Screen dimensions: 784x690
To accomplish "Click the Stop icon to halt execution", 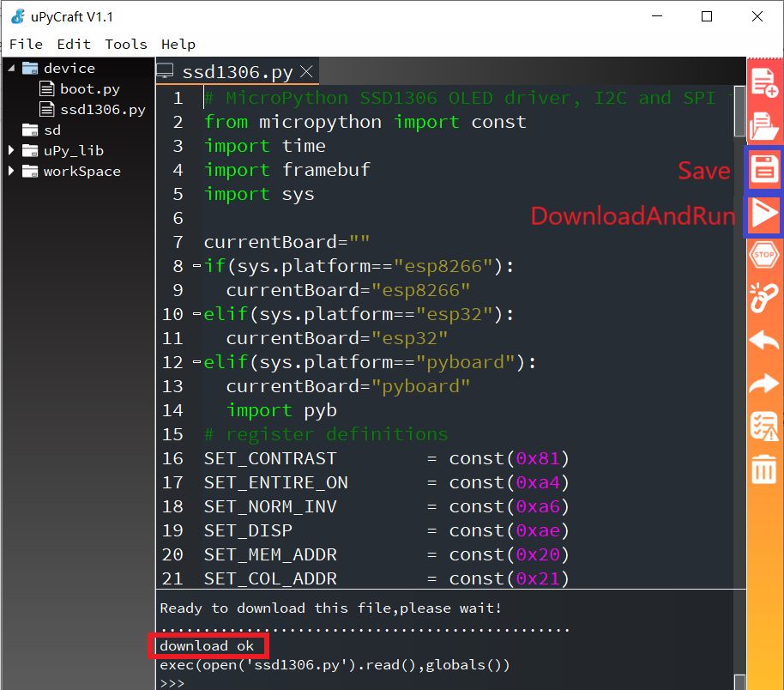I will (763, 255).
